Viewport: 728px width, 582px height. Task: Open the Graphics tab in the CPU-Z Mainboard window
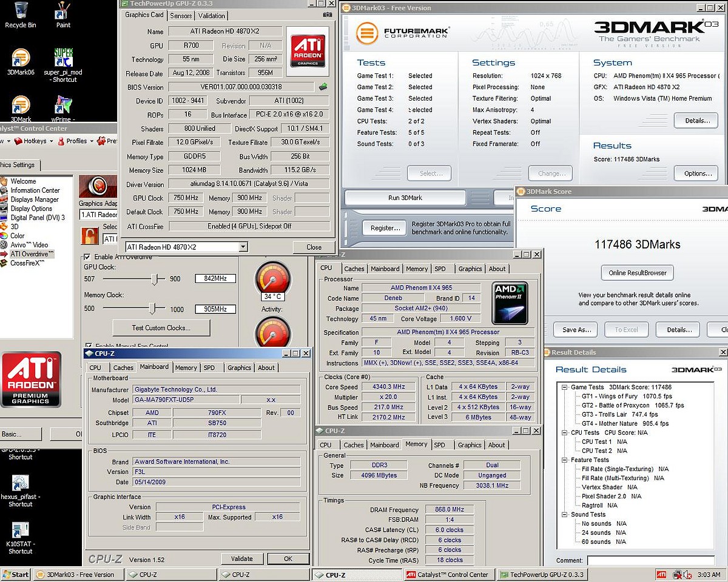[x=240, y=367]
